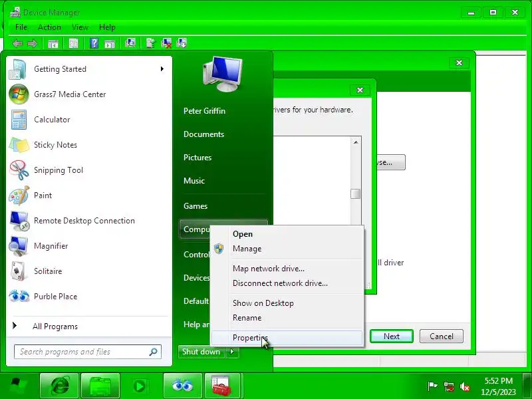The height and width of the screenshot is (399, 532).
Task: Open media player on taskbar
Action: point(140,386)
